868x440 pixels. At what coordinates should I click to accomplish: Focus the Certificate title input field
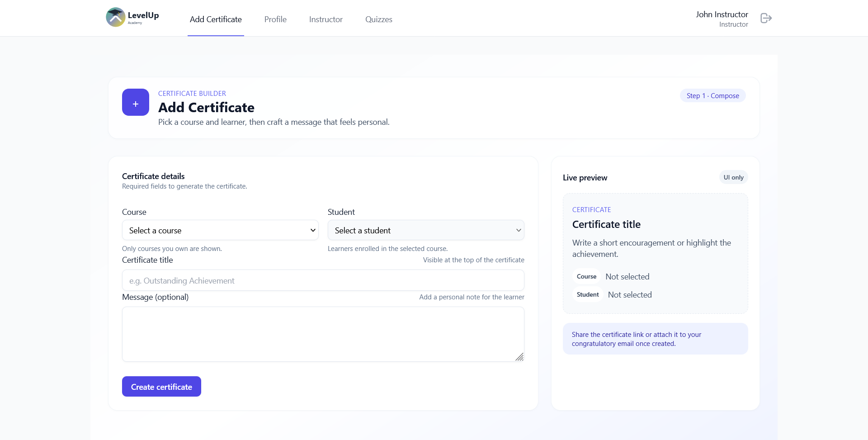(323, 280)
